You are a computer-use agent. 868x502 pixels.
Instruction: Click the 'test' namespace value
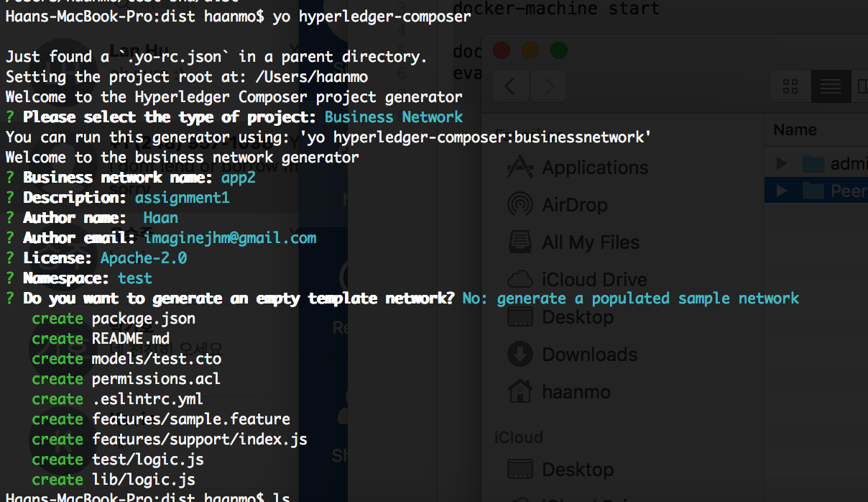click(x=135, y=278)
